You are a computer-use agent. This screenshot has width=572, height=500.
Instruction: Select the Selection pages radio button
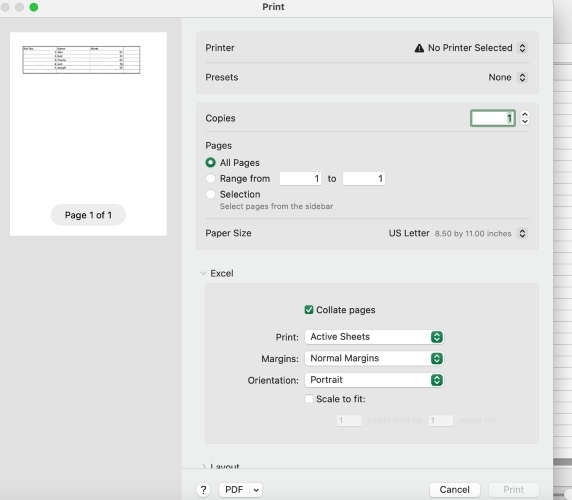point(210,194)
